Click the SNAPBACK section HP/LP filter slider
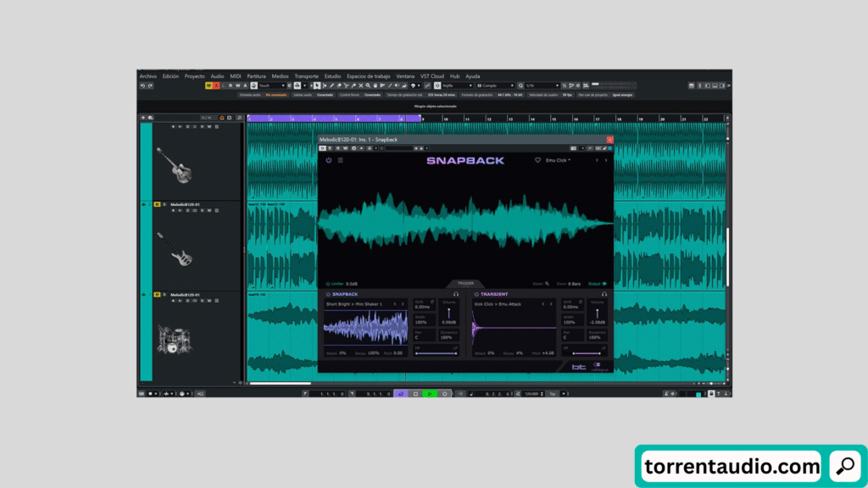This screenshot has width=868, height=488. click(x=437, y=353)
